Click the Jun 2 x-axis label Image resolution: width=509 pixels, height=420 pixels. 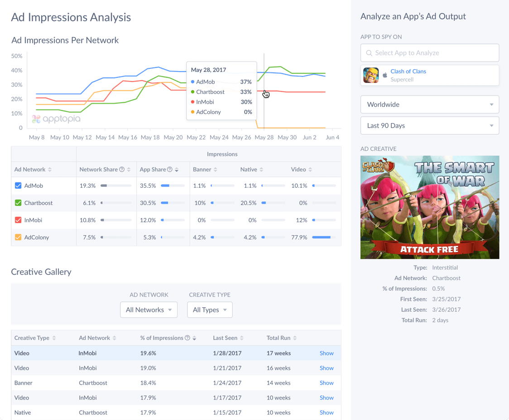coord(309,137)
